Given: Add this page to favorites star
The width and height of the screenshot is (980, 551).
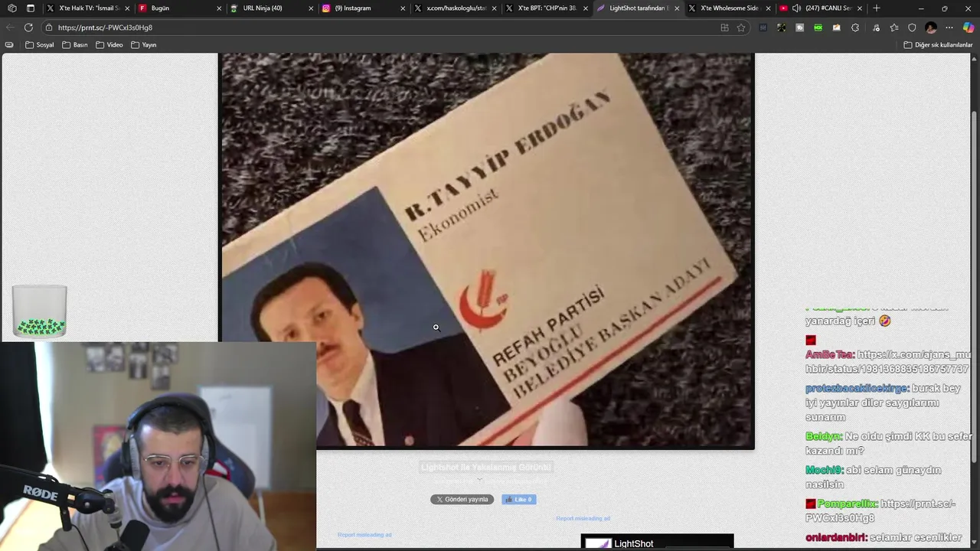Looking at the screenshot, I should [x=741, y=28].
